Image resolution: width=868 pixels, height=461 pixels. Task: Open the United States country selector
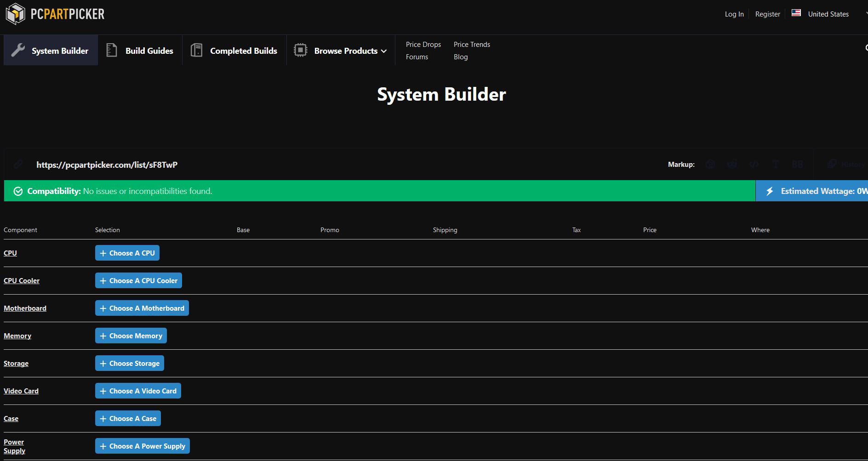[828, 14]
